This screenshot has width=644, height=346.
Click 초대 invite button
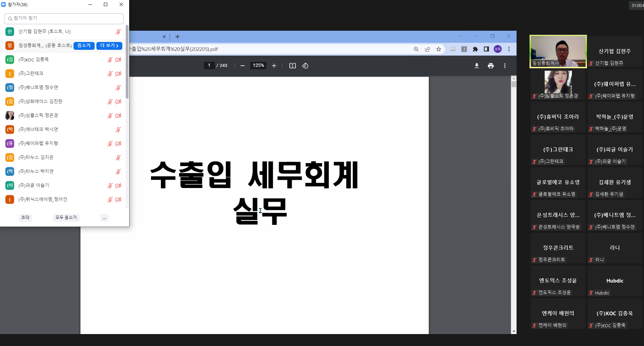coord(25,217)
